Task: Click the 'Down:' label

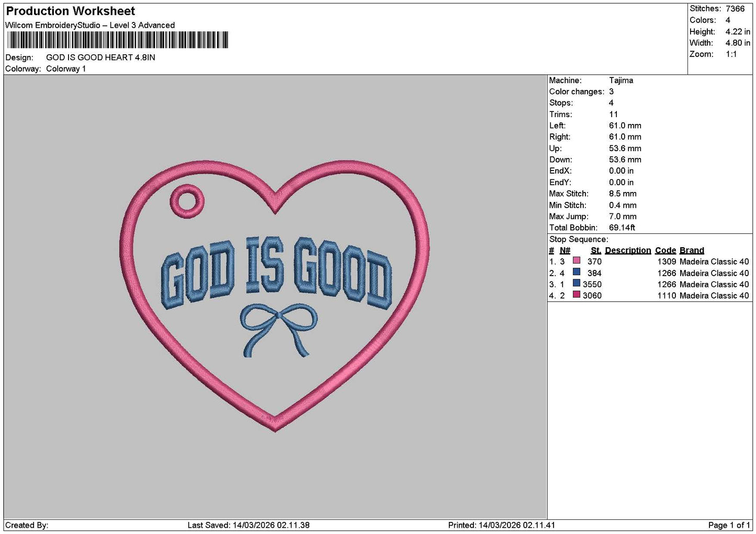Action: click(560, 160)
